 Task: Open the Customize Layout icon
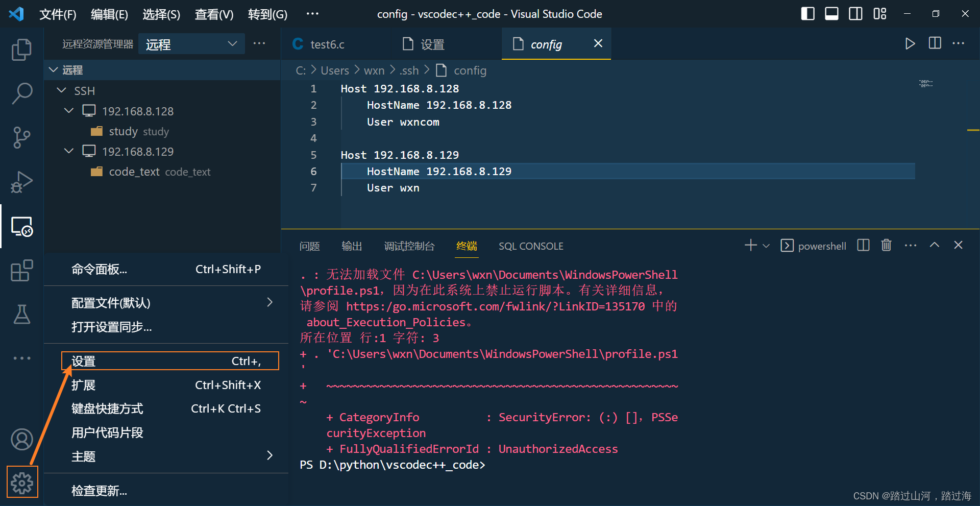[x=879, y=14]
